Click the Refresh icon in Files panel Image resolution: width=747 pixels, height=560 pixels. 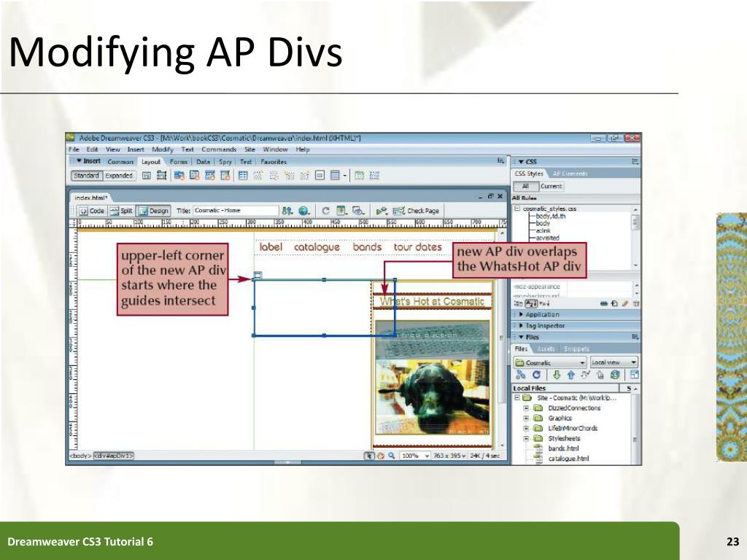pos(536,376)
